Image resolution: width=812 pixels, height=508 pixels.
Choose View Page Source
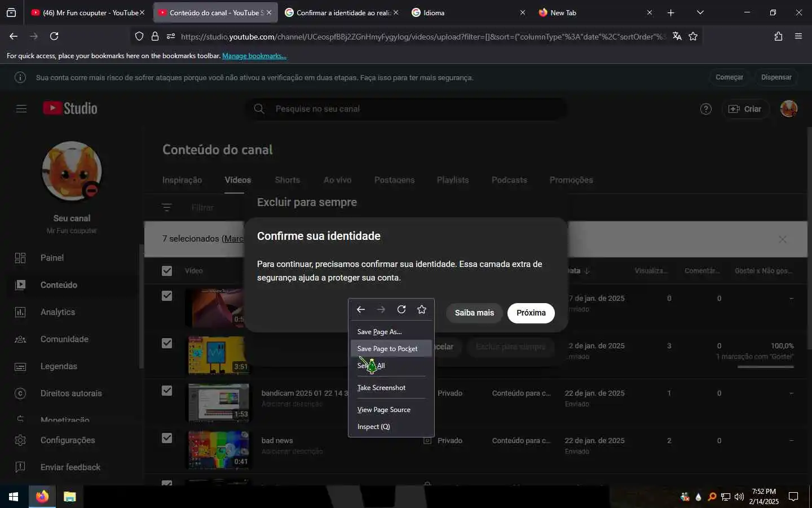(391, 410)
